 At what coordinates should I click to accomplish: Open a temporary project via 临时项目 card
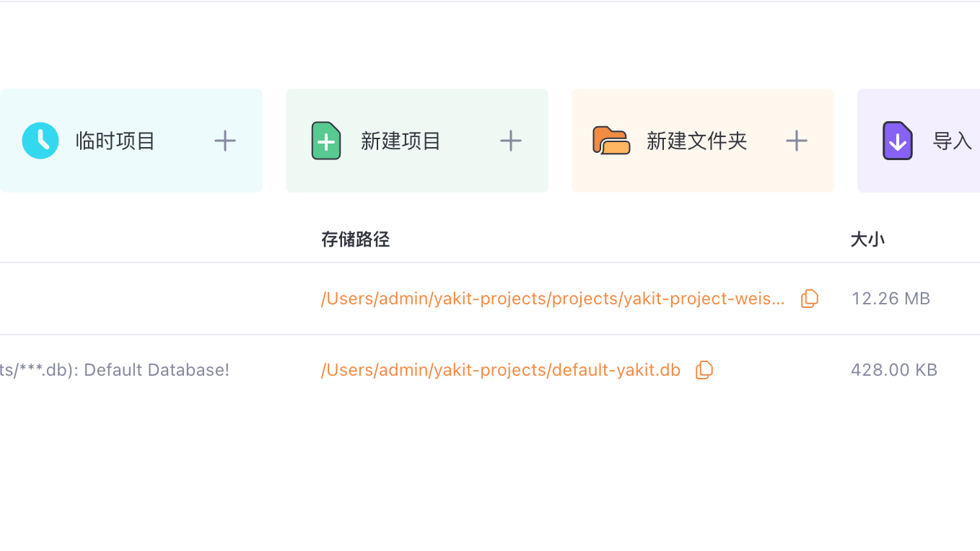pyautogui.click(x=115, y=141)
